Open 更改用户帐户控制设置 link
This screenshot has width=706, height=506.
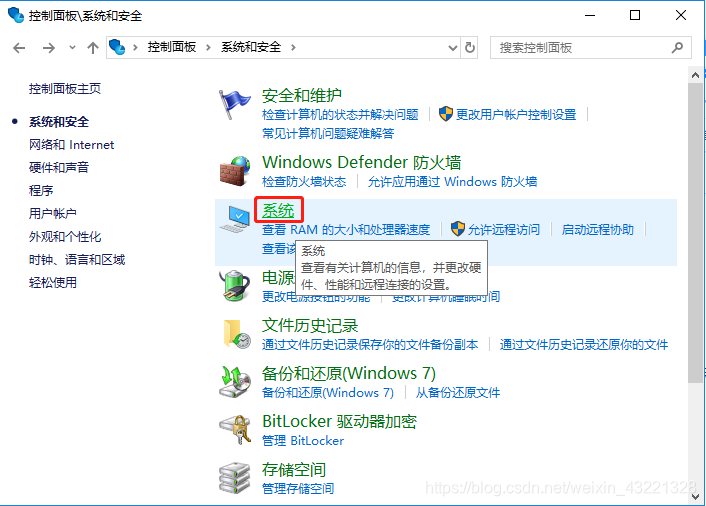point(516,115)
